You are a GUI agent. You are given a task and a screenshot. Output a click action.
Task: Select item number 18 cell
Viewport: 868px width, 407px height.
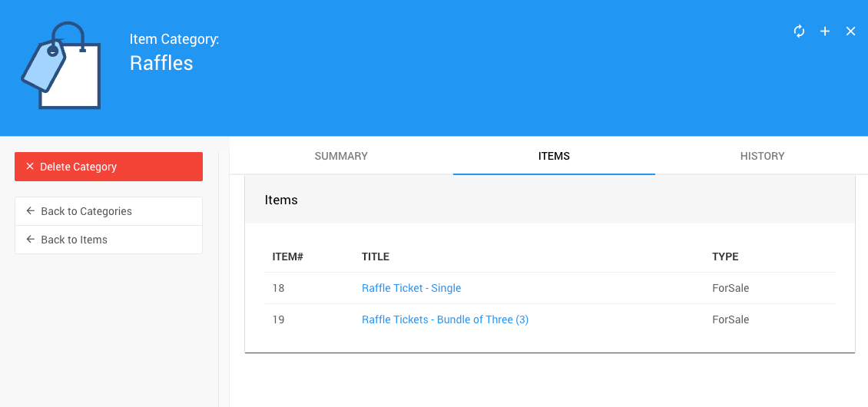[x=278, y=288]
